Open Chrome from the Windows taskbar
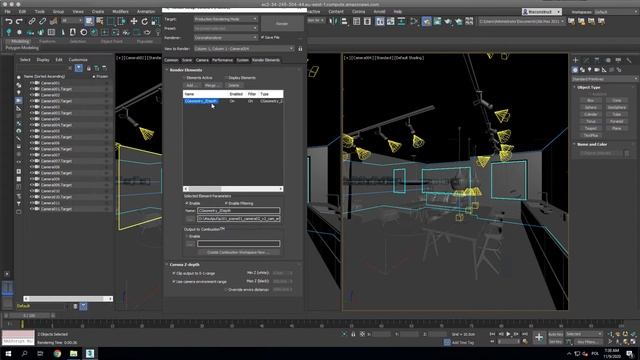The image size is (640, 360). (57, 353)
